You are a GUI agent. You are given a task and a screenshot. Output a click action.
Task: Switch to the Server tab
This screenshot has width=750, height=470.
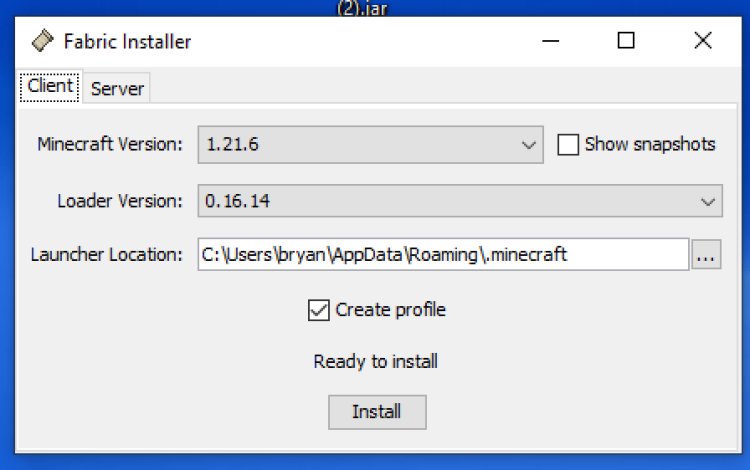[117, 88]
